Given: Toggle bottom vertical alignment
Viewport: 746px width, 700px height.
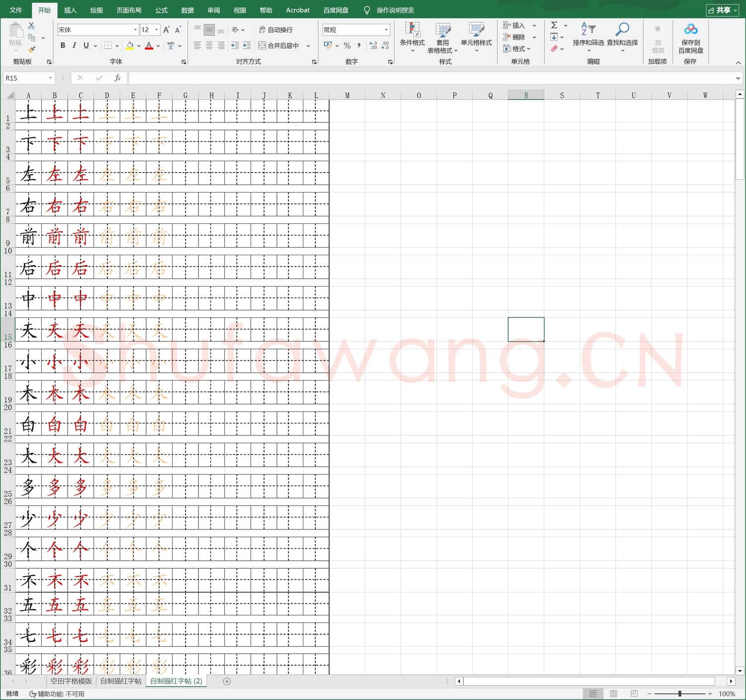Looking at the screenshot, I should tap(221, 30).
